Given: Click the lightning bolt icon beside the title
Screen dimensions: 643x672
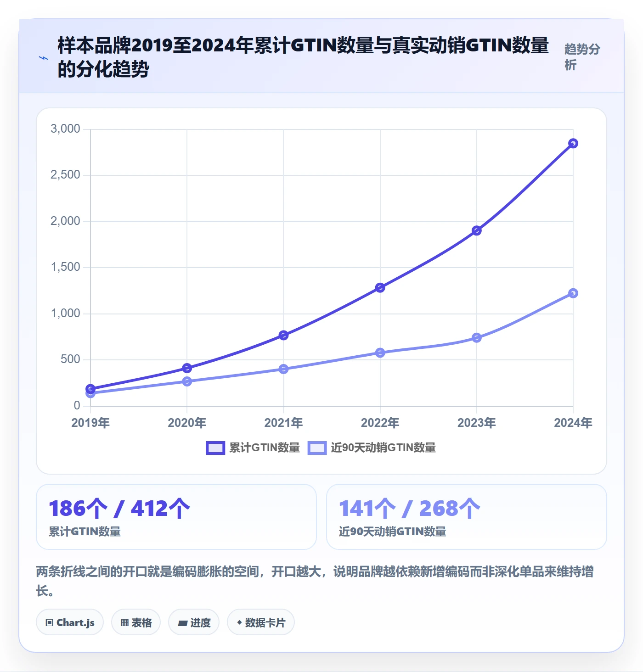Looking at the screenshot, I should click(44, 58).
